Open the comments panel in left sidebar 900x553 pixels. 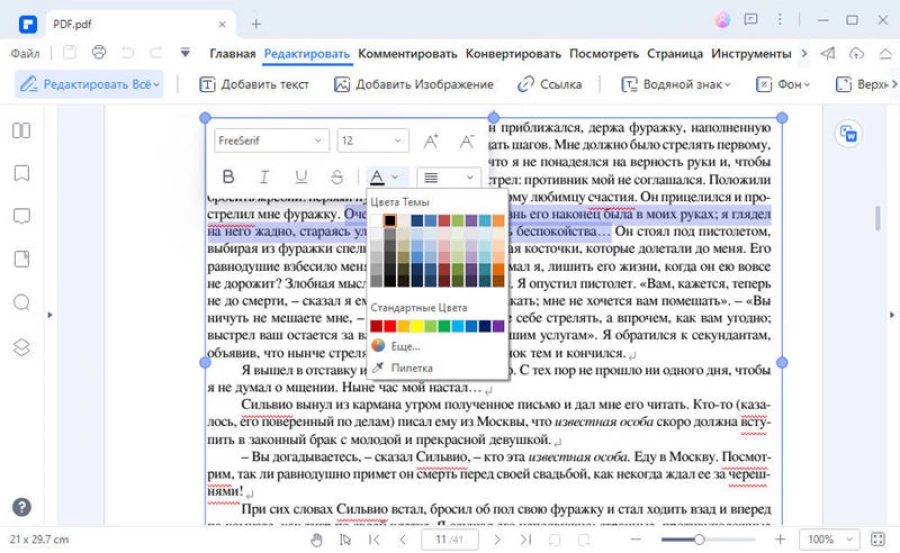[21, 216]
